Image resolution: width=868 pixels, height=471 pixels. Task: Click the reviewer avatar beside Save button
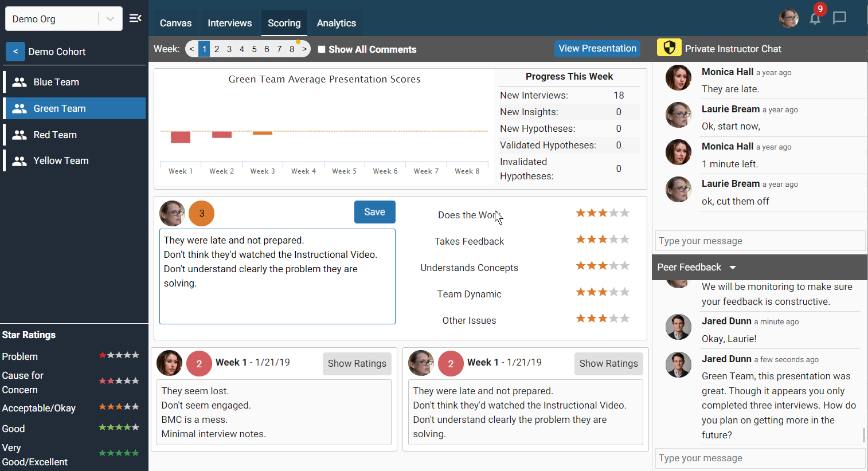click(x=172, y=213)
